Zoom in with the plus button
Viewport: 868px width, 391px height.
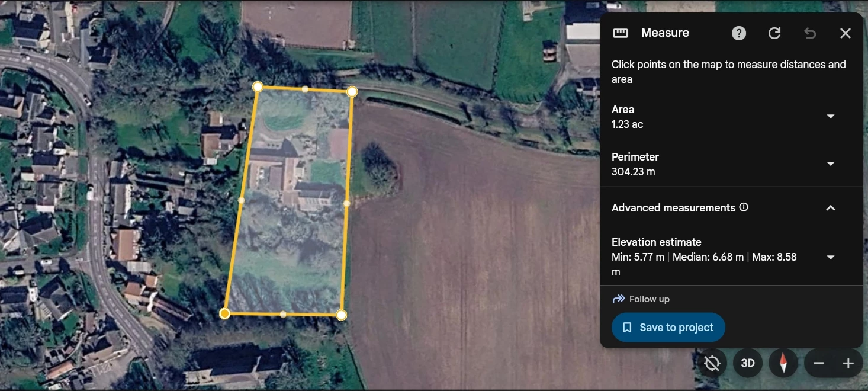click(x=848, y=363)
